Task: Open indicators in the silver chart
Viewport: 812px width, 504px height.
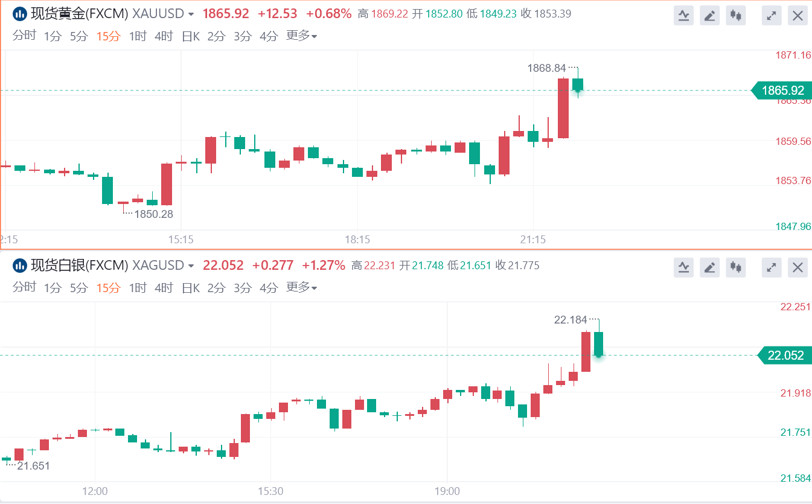Action: tap(683, 267)
